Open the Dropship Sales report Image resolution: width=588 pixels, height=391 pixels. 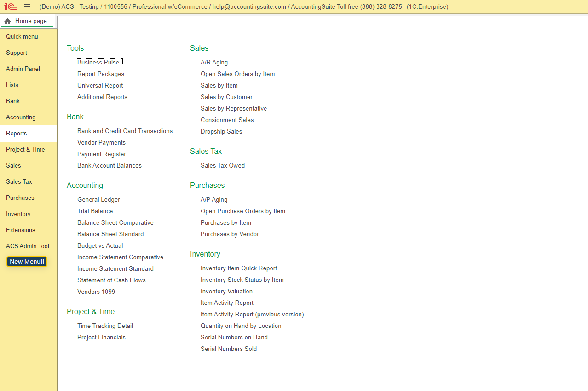coord(221,132)
